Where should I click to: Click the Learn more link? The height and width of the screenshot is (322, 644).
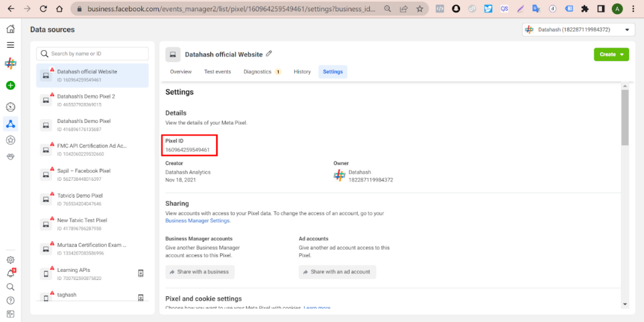317,308
